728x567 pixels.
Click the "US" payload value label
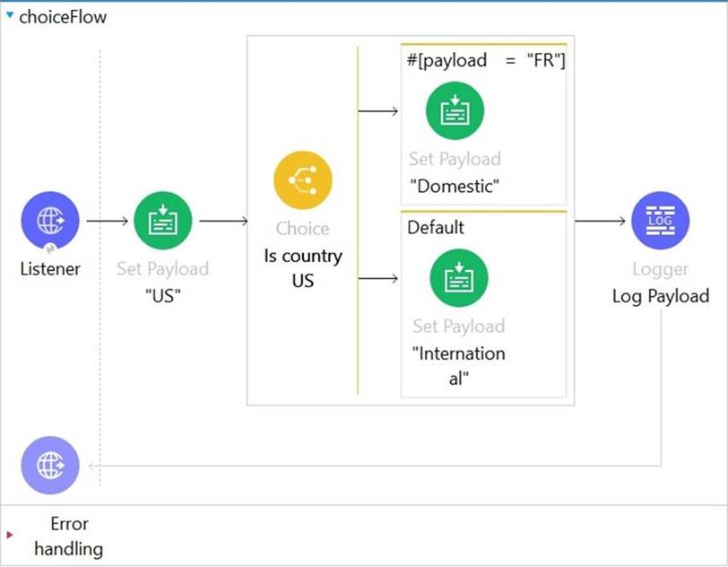[x=163, y=296]
